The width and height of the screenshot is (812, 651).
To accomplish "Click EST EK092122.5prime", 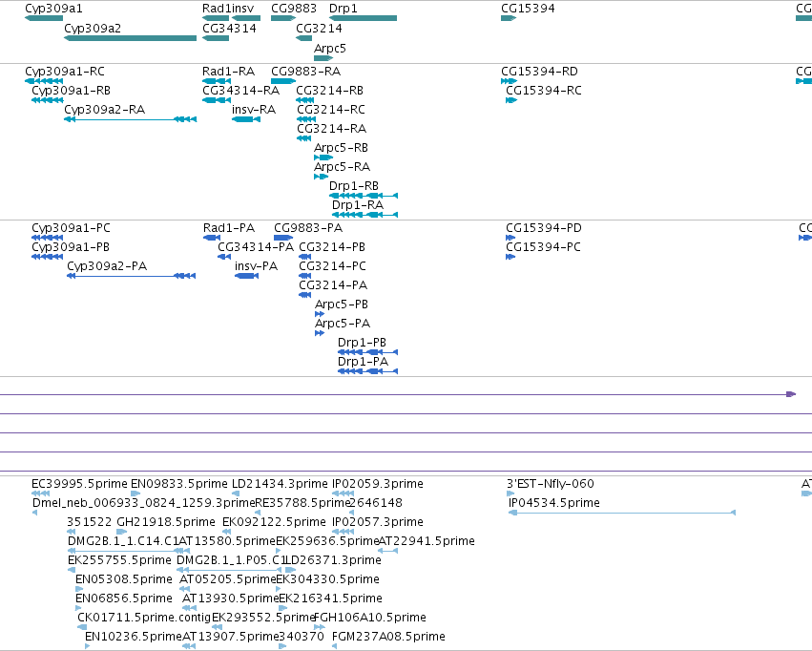I will [x=274, y=522].
